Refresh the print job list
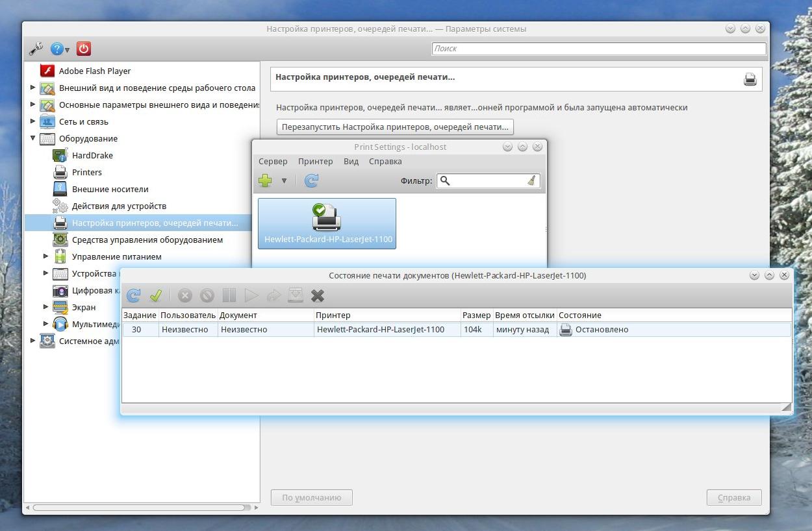Viewport: 812px width, 531px height. tap(134, 295)
